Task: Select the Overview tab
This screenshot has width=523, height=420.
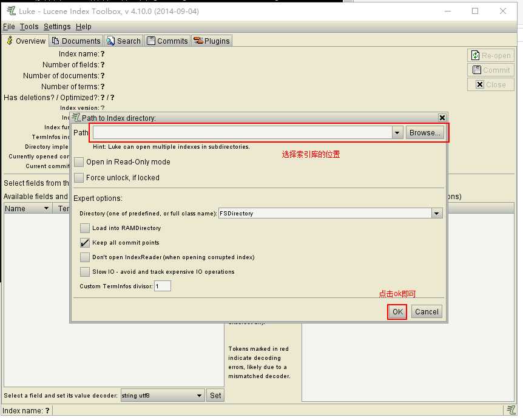Action: pos(26,41)
